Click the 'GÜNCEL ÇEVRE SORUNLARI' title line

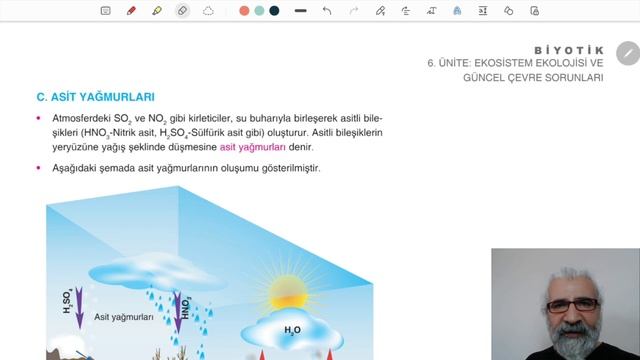(533, 78)
